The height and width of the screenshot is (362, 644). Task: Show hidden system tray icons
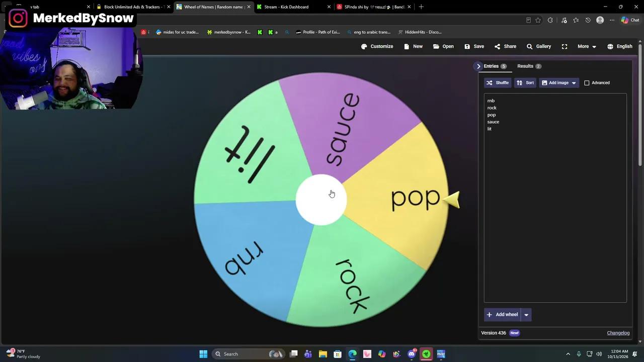coord(568,354)
